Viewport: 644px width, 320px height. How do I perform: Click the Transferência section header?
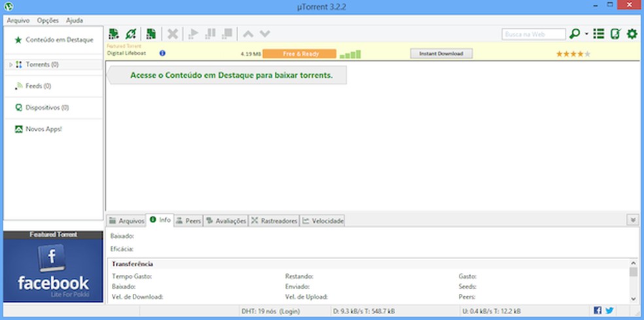132,264
